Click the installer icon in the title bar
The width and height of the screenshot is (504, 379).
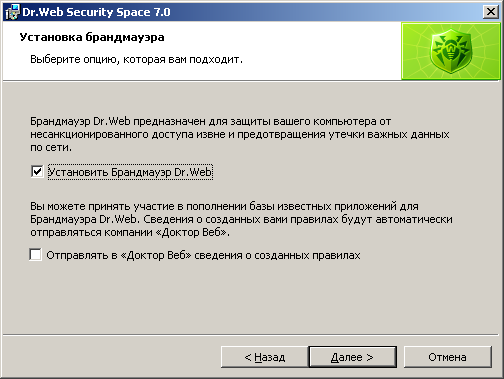12,12
